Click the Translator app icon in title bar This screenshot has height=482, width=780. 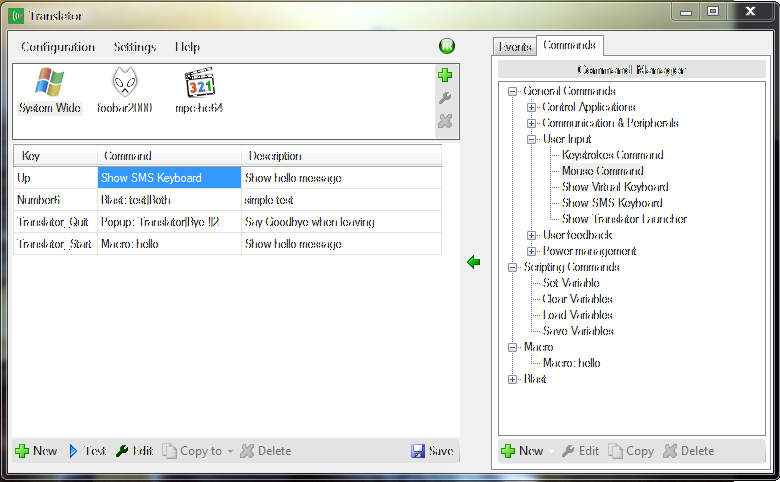coord(16,16)
